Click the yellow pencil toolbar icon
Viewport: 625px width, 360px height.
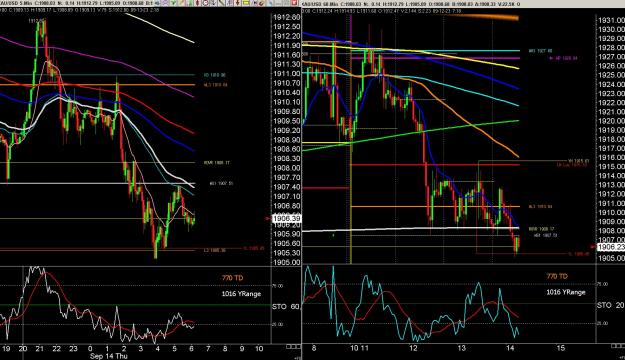tap(181, 3)
